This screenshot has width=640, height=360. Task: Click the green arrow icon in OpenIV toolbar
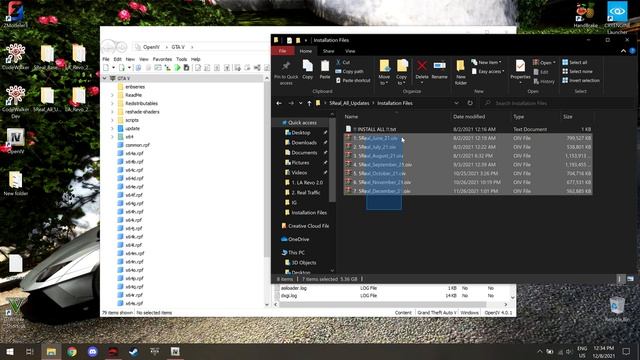point(177,68)
